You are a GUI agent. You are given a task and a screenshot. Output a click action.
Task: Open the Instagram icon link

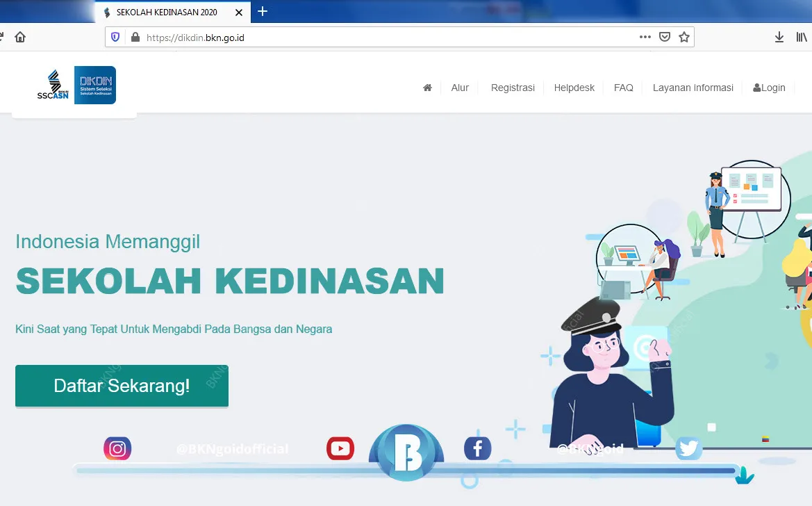(117, 448)
